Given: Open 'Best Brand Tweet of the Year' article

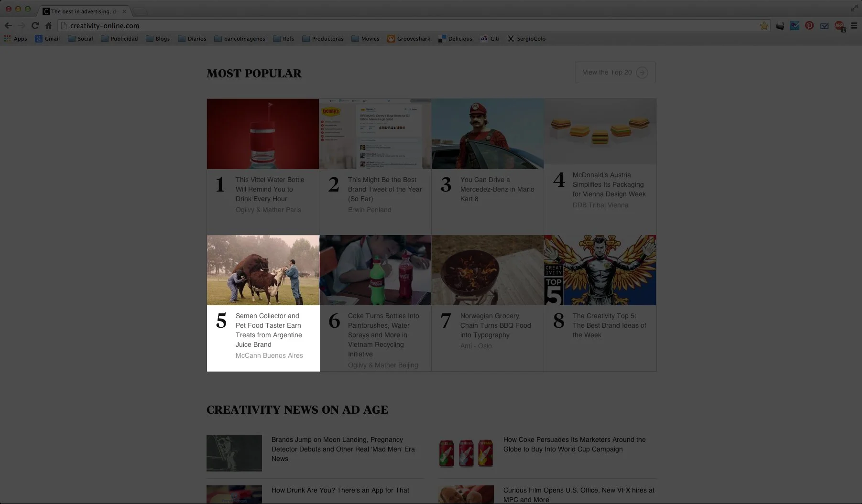Looking at the screenshot, I should pyautogui.click(x=385, y=189).
